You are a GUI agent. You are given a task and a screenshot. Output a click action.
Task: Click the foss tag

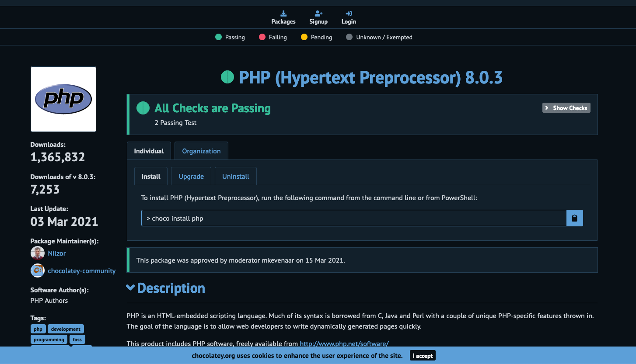(77, 340)
